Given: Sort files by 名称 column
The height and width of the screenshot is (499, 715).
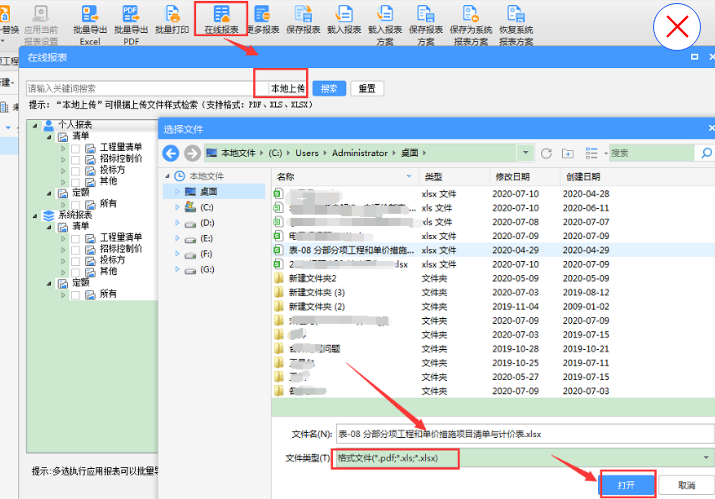Looking at the screenshot, I should click(345, 177).
